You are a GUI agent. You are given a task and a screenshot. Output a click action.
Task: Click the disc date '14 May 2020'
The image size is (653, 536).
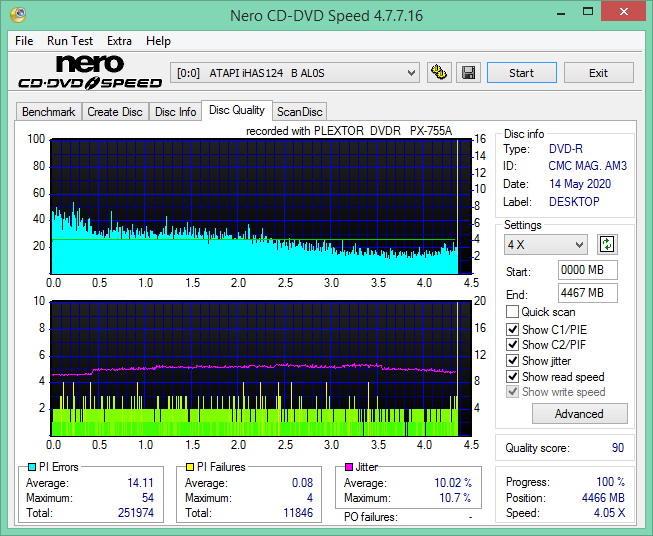point(580,184)
